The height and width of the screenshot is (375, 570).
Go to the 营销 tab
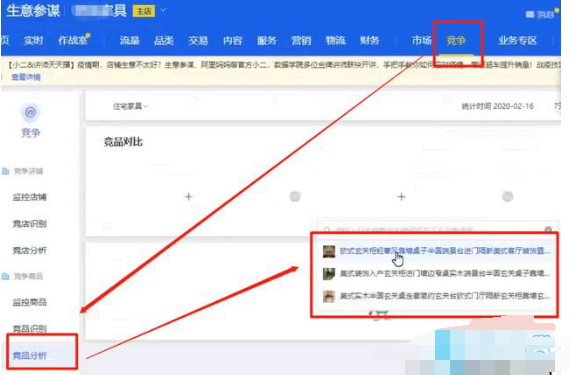pyautogui.click(x=301, y=41)
